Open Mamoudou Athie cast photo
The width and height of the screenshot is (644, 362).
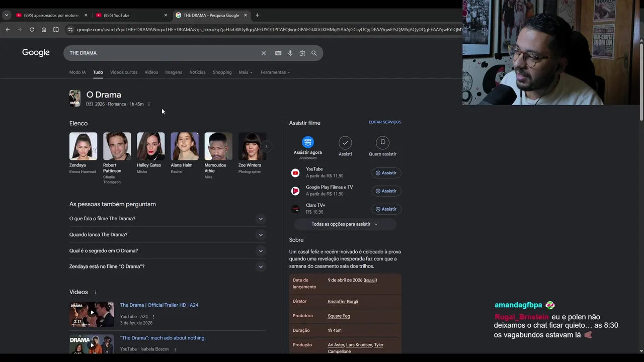[x=218, y=146]
